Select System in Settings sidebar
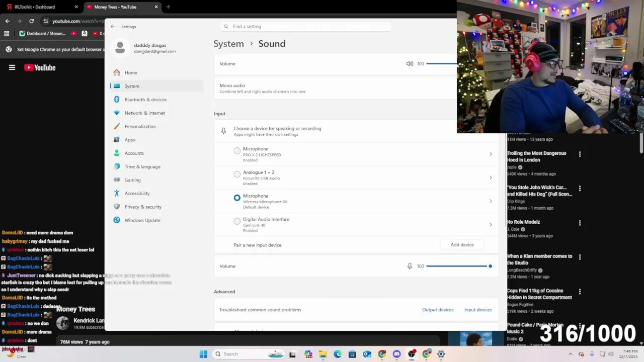 [x=156, y=86]
